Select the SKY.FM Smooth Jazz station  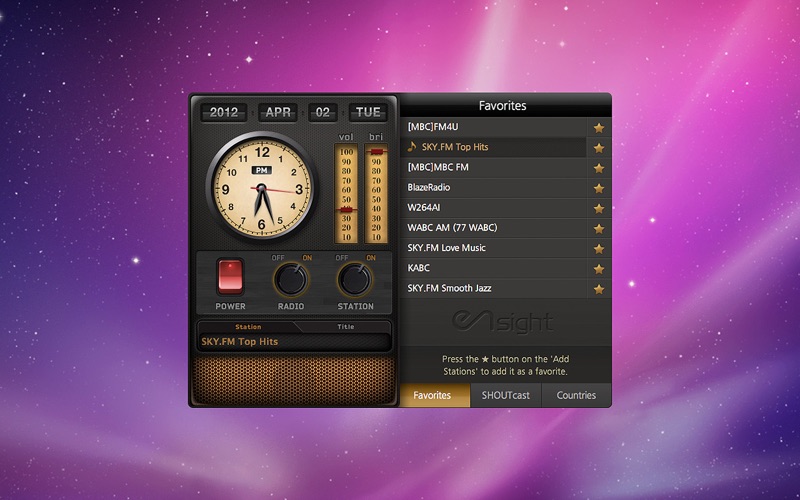point(493,288)
